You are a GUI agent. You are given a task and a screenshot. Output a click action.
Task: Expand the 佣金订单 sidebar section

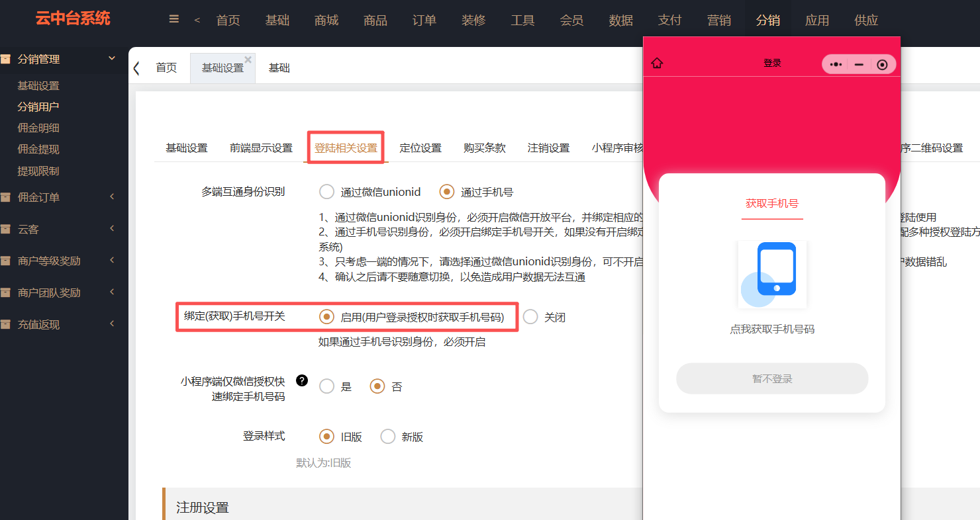tap(111, 197)
